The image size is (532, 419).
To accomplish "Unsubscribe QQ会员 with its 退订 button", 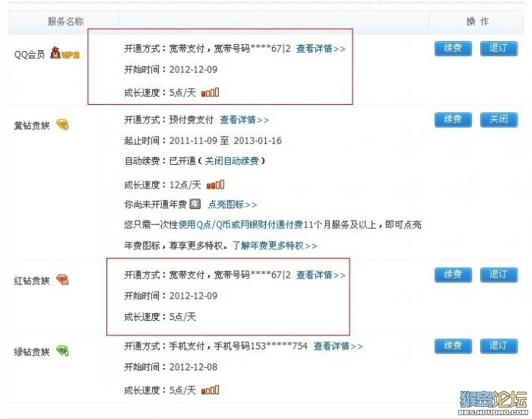I will coord(499,49).
